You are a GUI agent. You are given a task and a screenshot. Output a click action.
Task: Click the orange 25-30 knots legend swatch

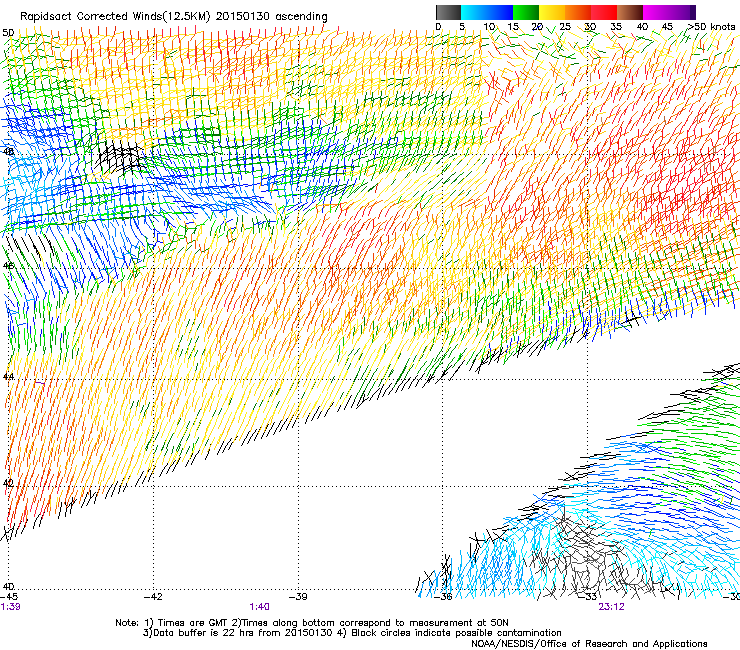[x=578, y=12]
